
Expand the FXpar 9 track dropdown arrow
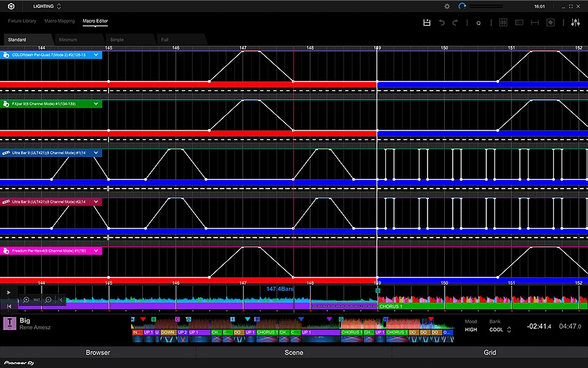tap(96, 104)
